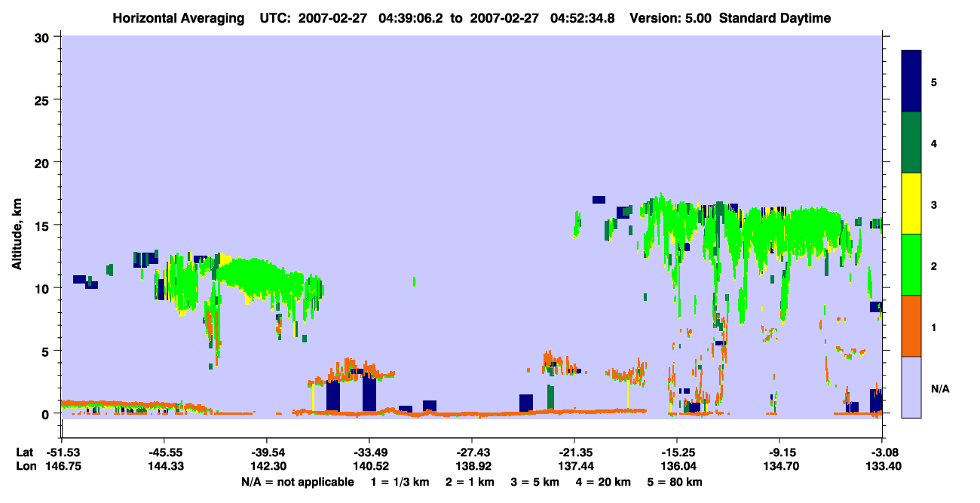Click the '4 = 20 km' key text
980x503 pixels.
604,482
